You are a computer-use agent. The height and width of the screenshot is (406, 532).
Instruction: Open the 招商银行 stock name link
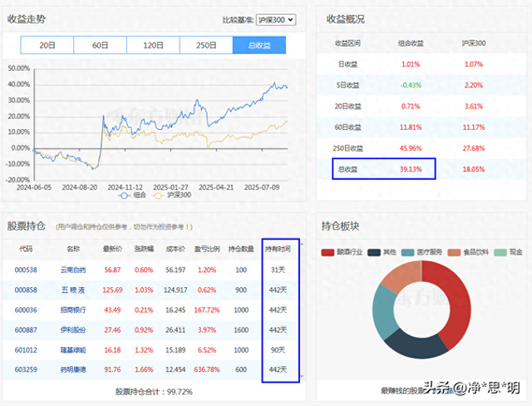point(73,309)
